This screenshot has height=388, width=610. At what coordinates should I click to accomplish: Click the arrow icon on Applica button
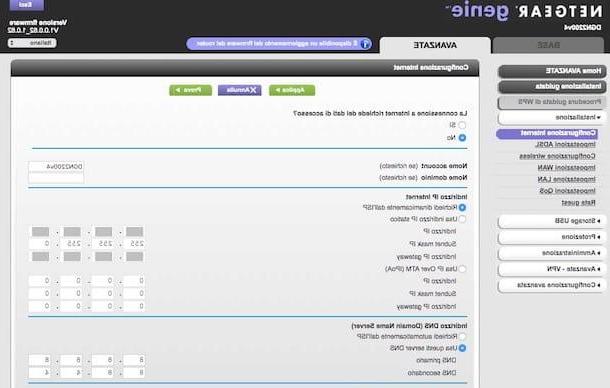(278, 90)
